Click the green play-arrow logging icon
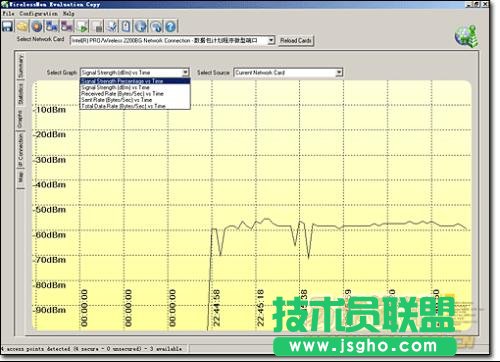 pyautogui.click(x=82, y=26)
